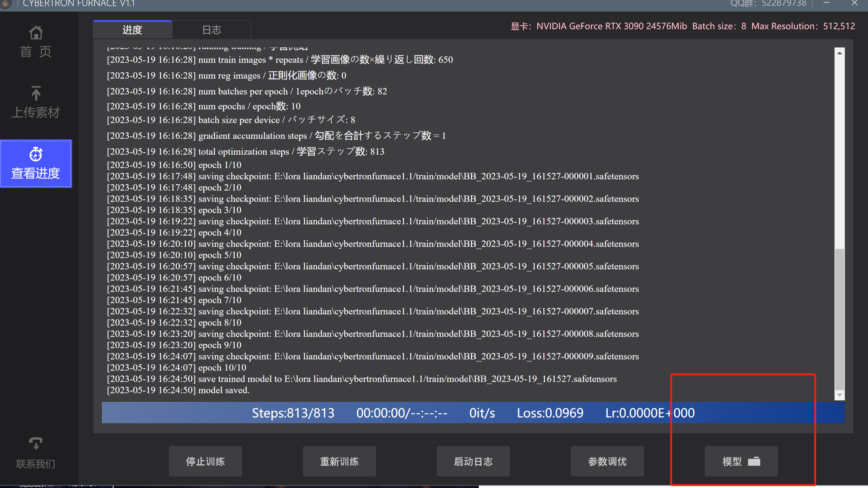Click the 'epoch 1/10' log line
This screenshot has width=868, height=488.
(x=174, y=165)
